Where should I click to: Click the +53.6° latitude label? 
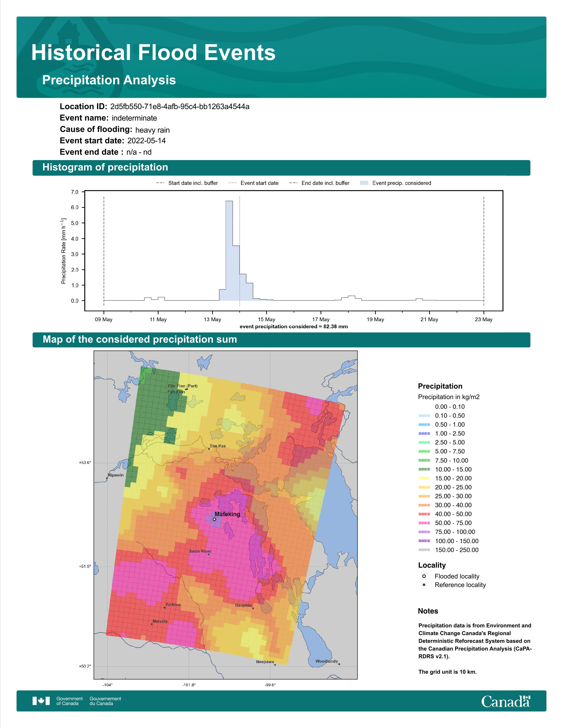[x=85, y=463]
